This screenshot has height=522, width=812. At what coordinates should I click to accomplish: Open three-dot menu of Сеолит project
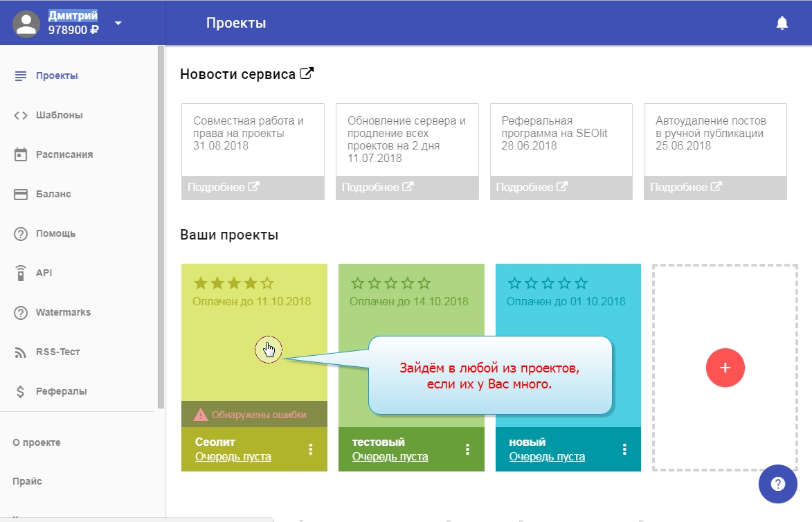(x=311, y=449)
